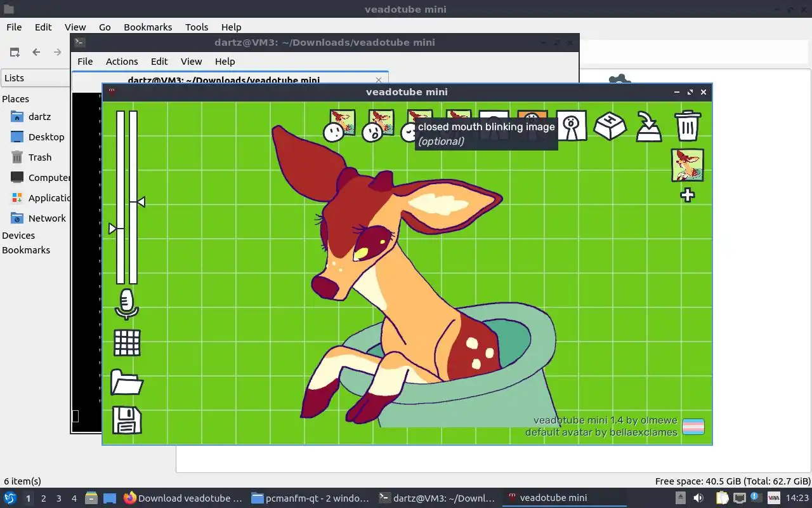
Task: Click the free space status text
Action: tap(733, 481)
